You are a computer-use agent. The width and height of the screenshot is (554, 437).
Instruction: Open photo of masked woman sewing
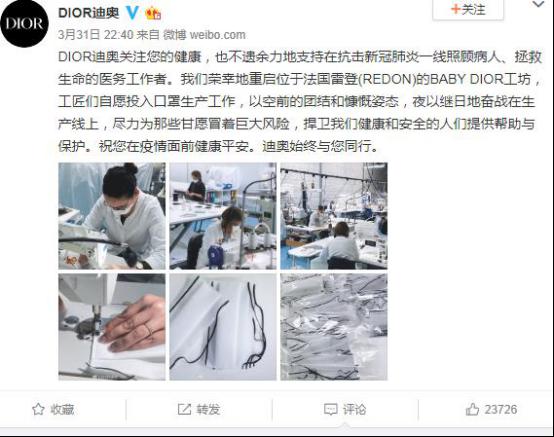click(112, 216)
